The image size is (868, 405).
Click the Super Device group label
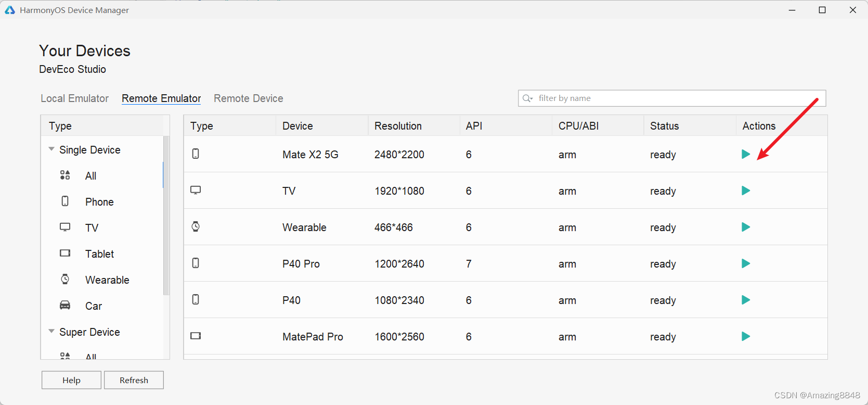89,332
